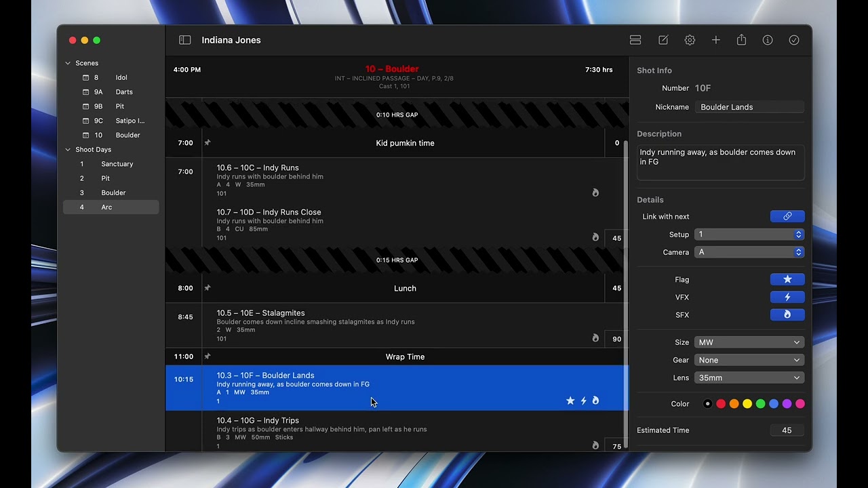The image size is (868, 488).
Task: Toggle the sidebar panel icon
Action: pos(185,40)
